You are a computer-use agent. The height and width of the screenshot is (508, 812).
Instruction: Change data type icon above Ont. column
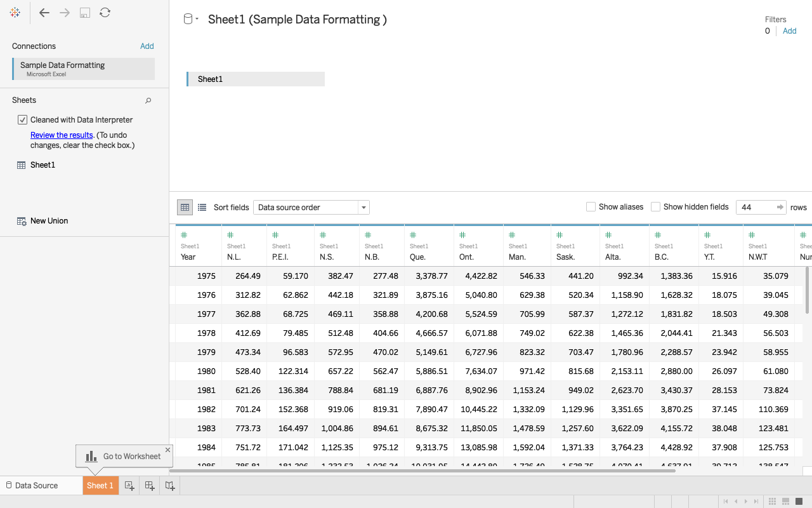point(462,236)
